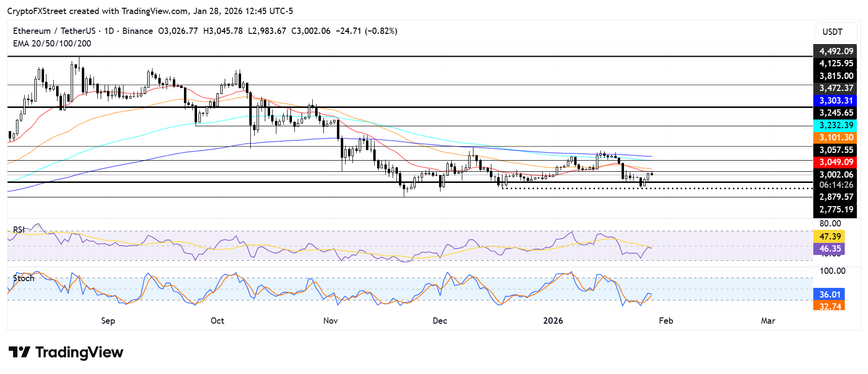
Task: Select the Ethereum / TetherUS symbol title
Action: [x=54, y=31]
